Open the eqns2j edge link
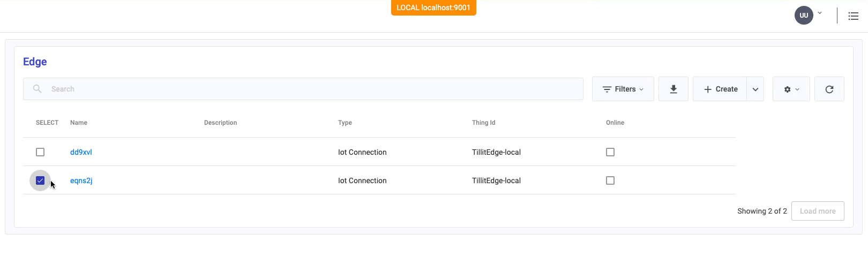This screenshot has width=868, height=279. coord(81,180)
